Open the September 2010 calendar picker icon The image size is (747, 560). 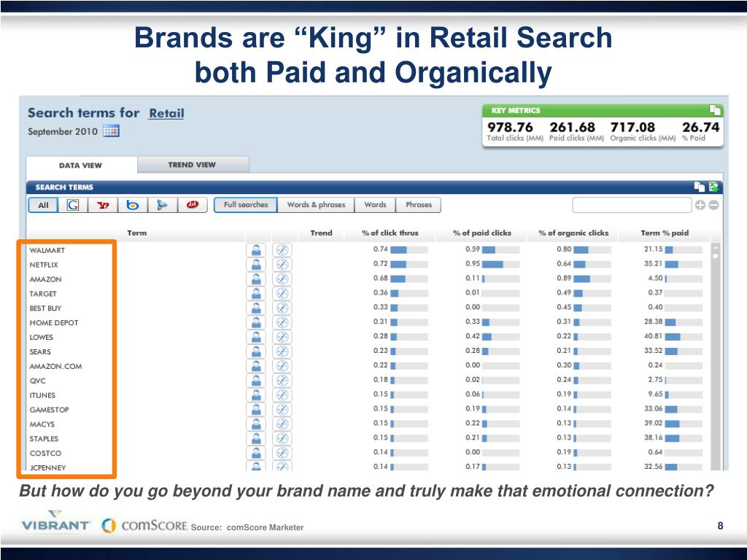click(111, 131)
